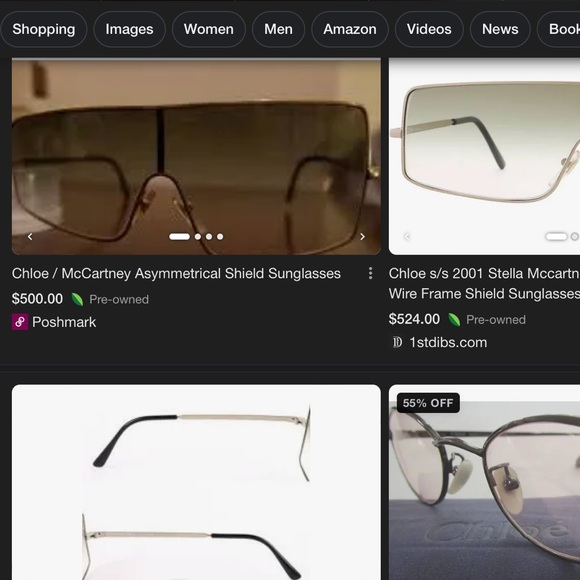This screenshot has height=580, width=580.
Task: Open the partially visible Books tab
Action: 559,29
